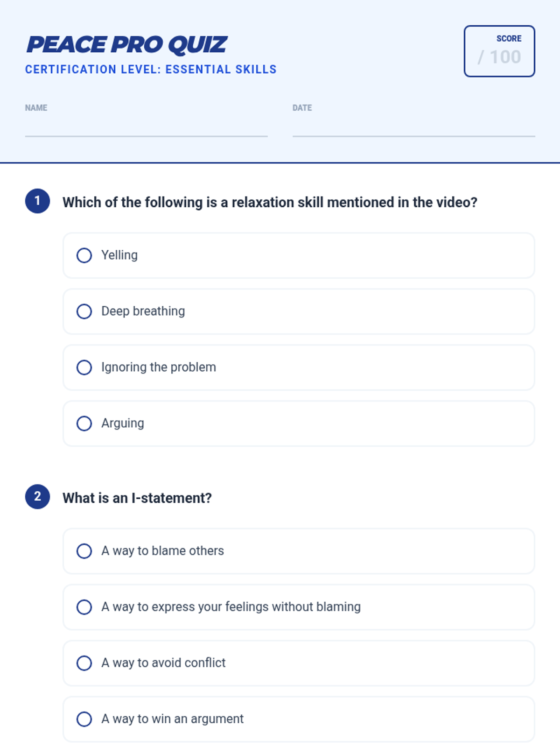Click question number 2 badge
Viewport: 560px width, 747px height.
37,497
